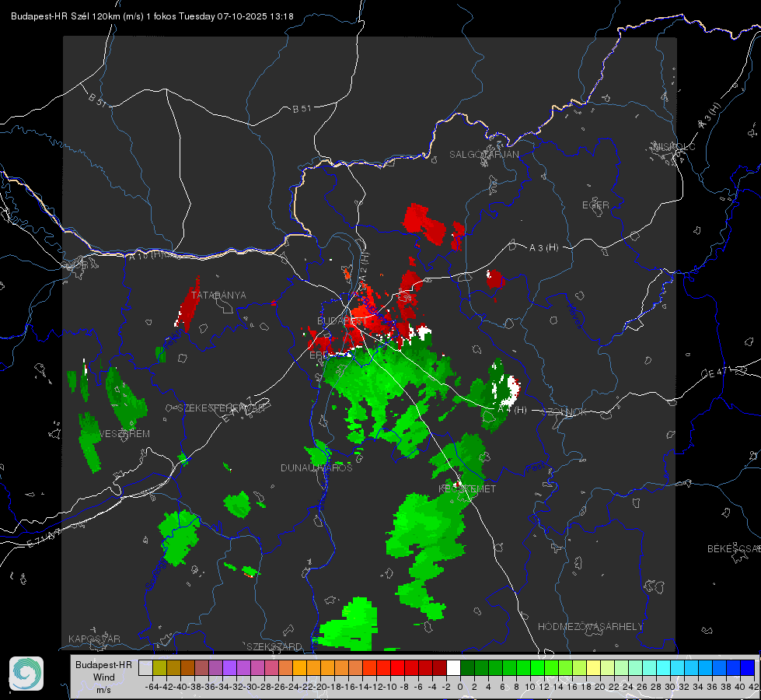
Task: Click the MISKOLC city label
Action: click(674, 146)
